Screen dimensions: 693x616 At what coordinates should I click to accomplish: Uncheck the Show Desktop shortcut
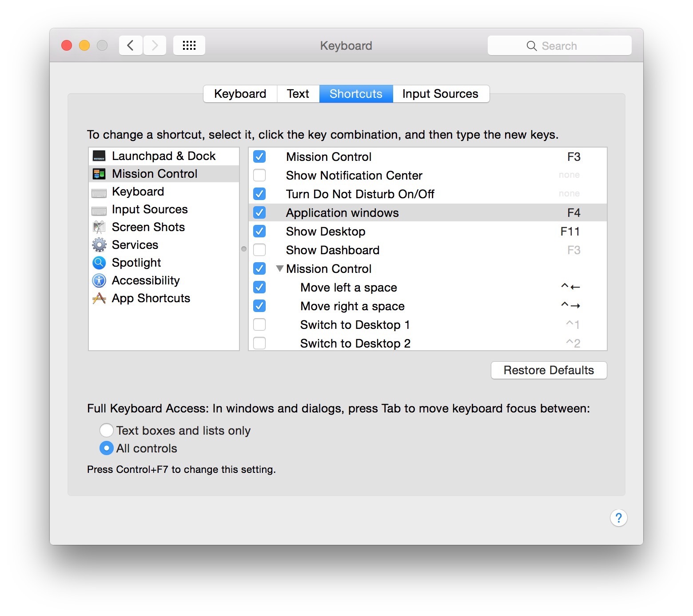pyautogui.click(x=259, y=232)
